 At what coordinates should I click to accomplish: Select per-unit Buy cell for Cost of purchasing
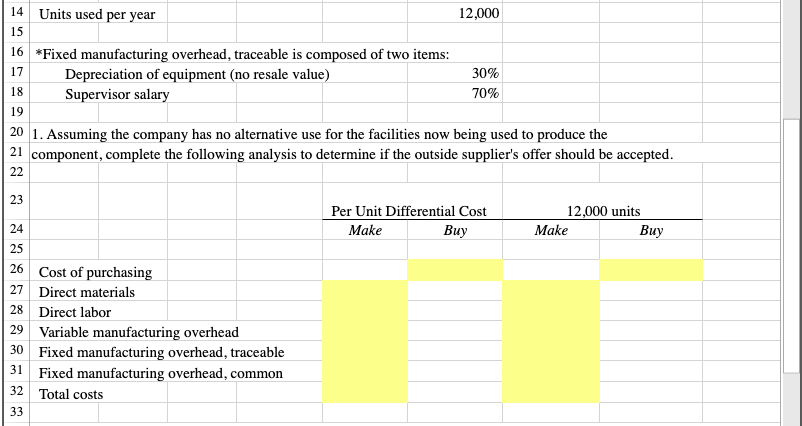pos(455,270)
